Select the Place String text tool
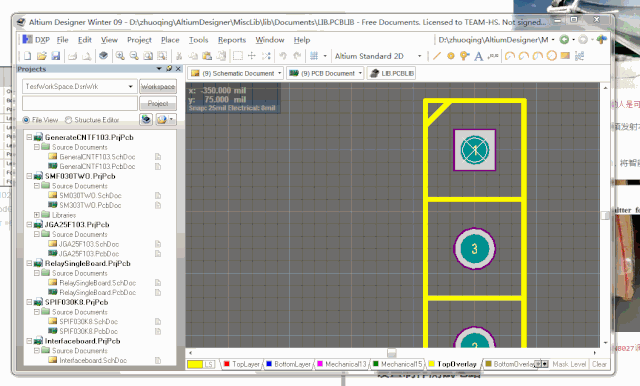This screenshot has height=386, width=640. tap(478, 56)
